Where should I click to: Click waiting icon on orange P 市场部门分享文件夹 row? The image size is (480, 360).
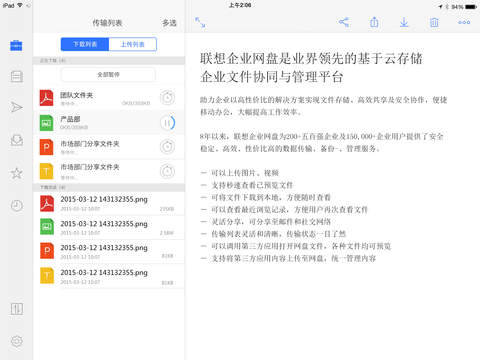[x=167, y=147]
